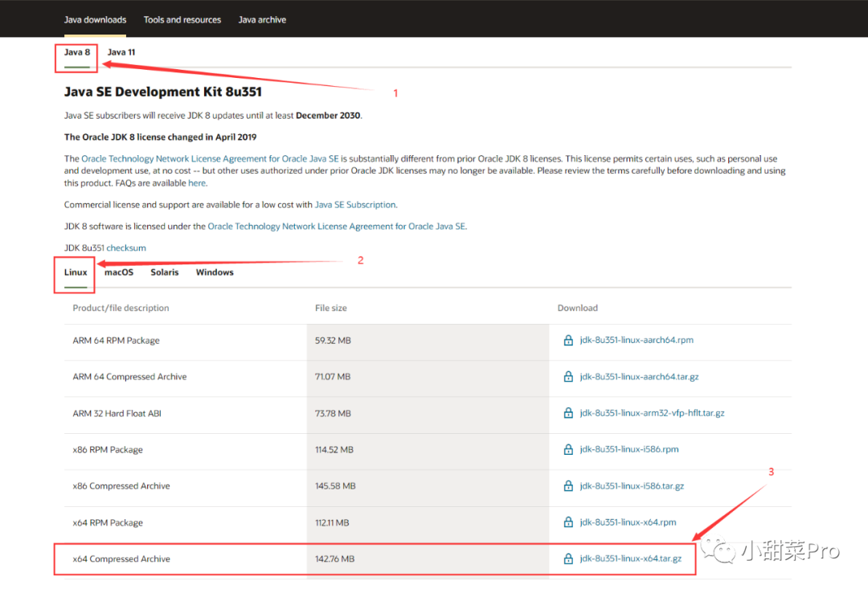Open the Java archive section
The height and width of the screenshot is (589, 868).
click(262, 19)
